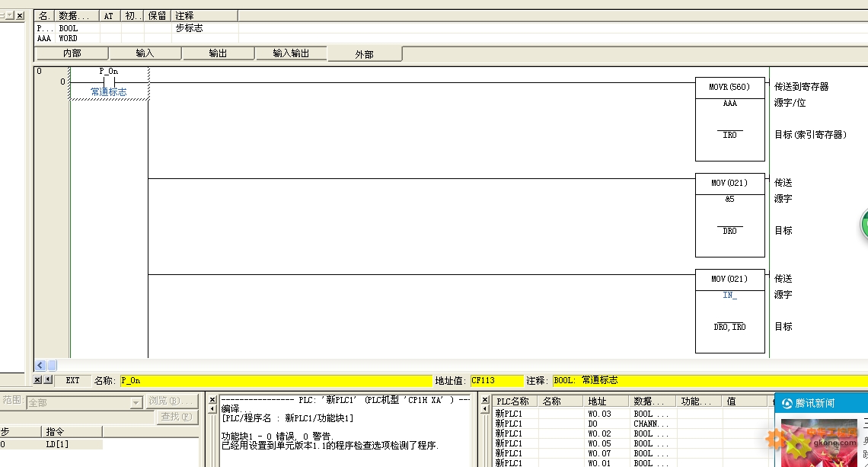Click the IR0 operand in MOVR block
Image resolution: width=868 pixels, height=467 pixels.
[729, 135]
